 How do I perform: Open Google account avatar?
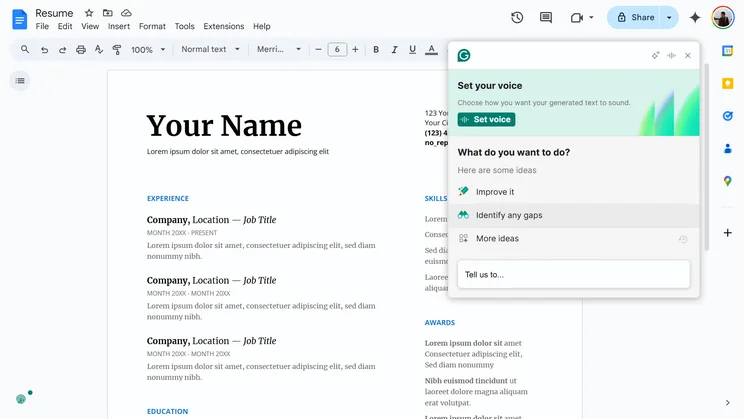(723, 18)
